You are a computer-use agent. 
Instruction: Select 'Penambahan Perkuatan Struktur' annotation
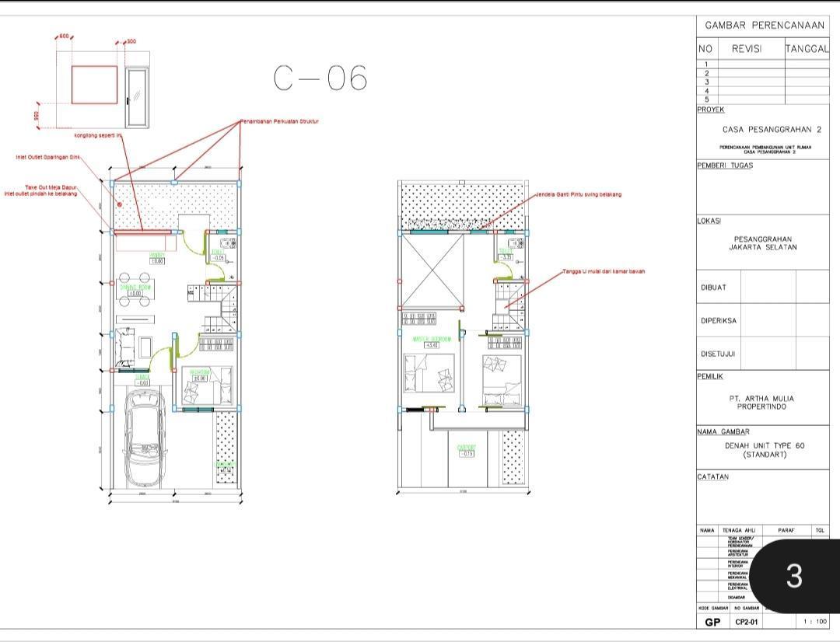pos(279,121)
